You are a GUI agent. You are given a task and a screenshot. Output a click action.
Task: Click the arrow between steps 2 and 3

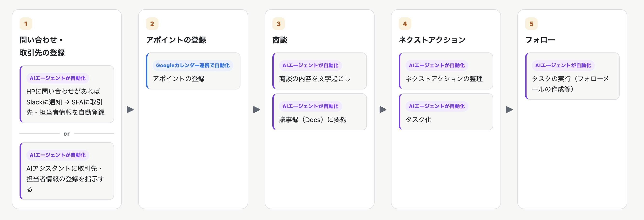click(x=256, y=110)
